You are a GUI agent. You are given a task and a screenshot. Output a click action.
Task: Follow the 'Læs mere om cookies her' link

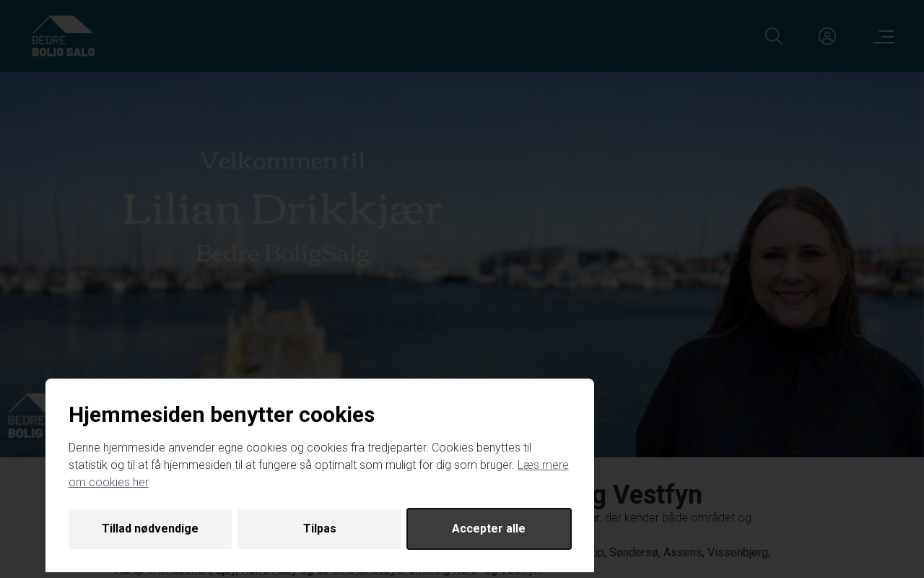click(318, 474)
